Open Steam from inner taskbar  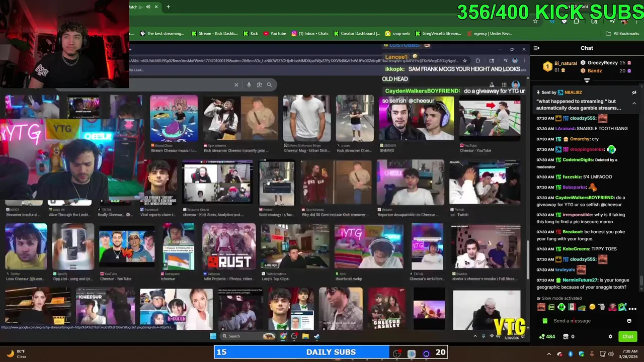tap(316, 336)
